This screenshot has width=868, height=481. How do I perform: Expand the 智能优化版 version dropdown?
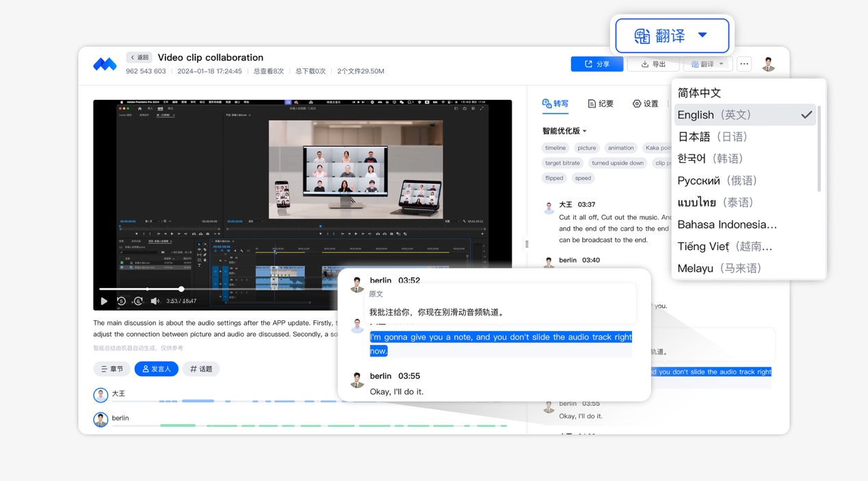[564, 131]
